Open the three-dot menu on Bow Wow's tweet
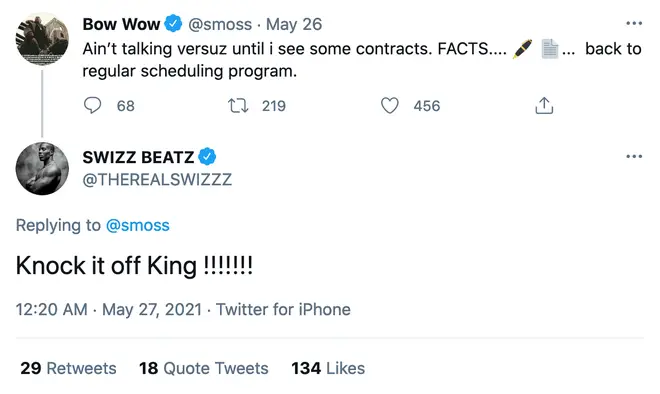The image size is (660, 394). [634, 23]
